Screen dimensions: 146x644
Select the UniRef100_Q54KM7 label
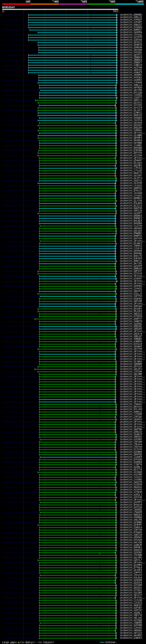pyautogui.click(x=131, y=161)
